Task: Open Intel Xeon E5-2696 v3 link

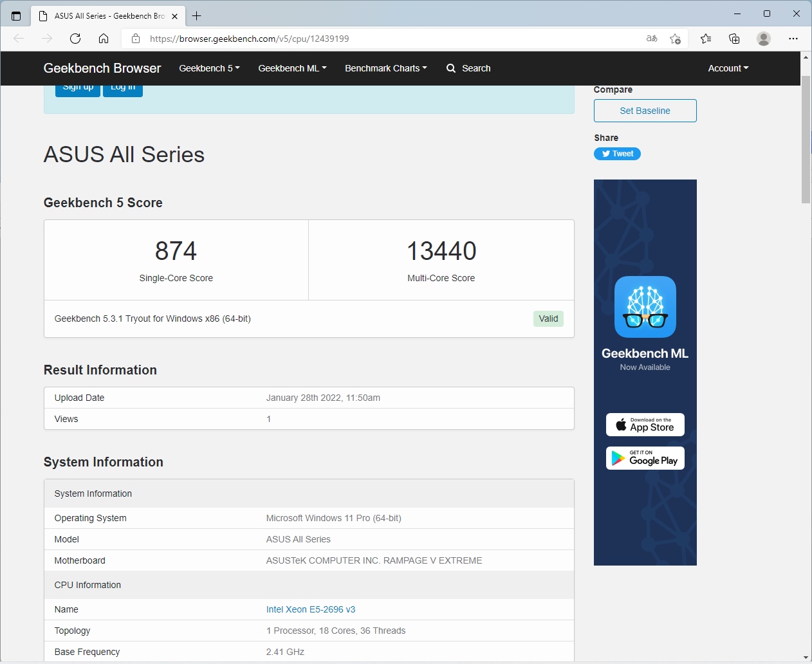Action: (x=311, y=609)
